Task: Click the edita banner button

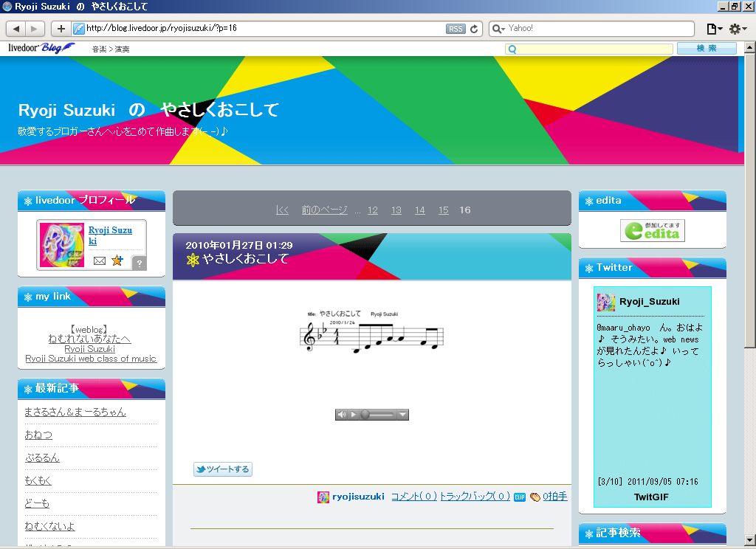Action: (x=653, y=230)
